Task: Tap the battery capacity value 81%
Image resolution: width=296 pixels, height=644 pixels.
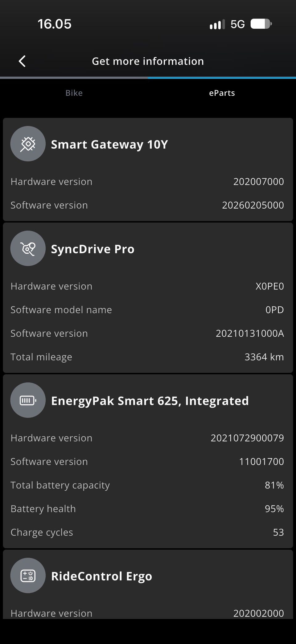Action: (274, 485)
